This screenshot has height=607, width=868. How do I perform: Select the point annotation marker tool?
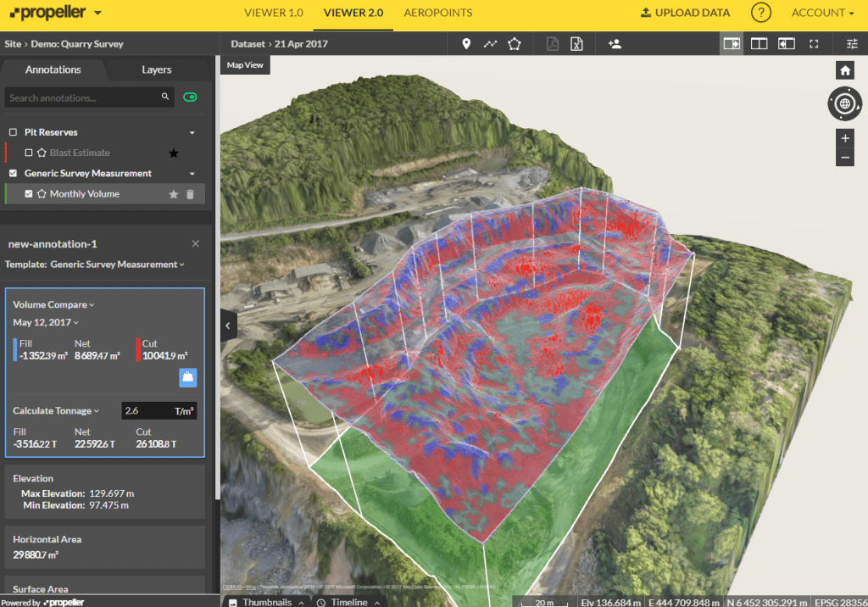pos(465,43)
